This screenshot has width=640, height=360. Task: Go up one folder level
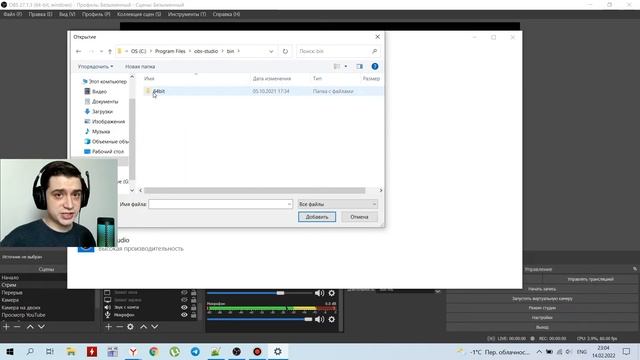coord(110,51)
